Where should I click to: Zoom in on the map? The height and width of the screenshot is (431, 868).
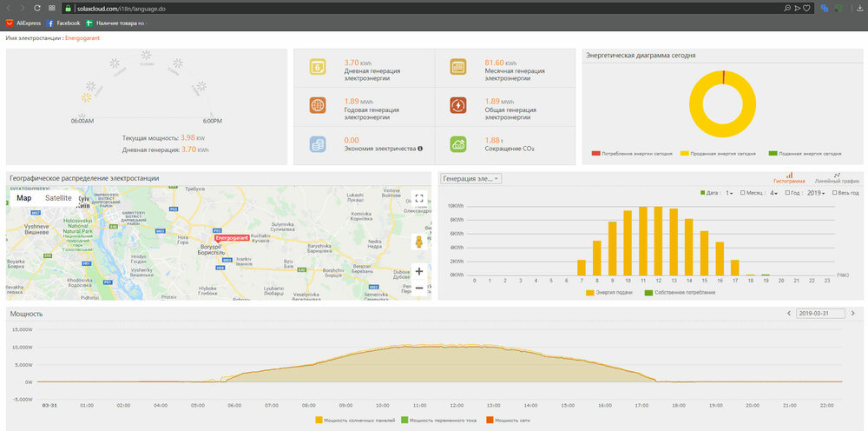[x=419, y=271]
